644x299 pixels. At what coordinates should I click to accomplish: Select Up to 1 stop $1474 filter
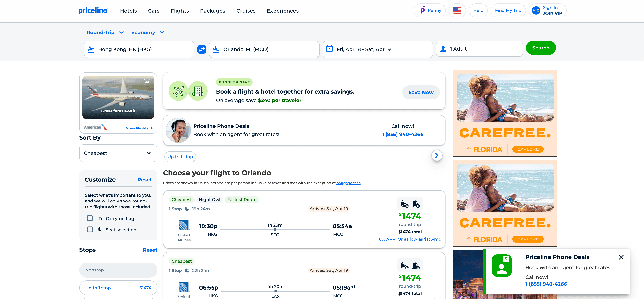point(118,288)
